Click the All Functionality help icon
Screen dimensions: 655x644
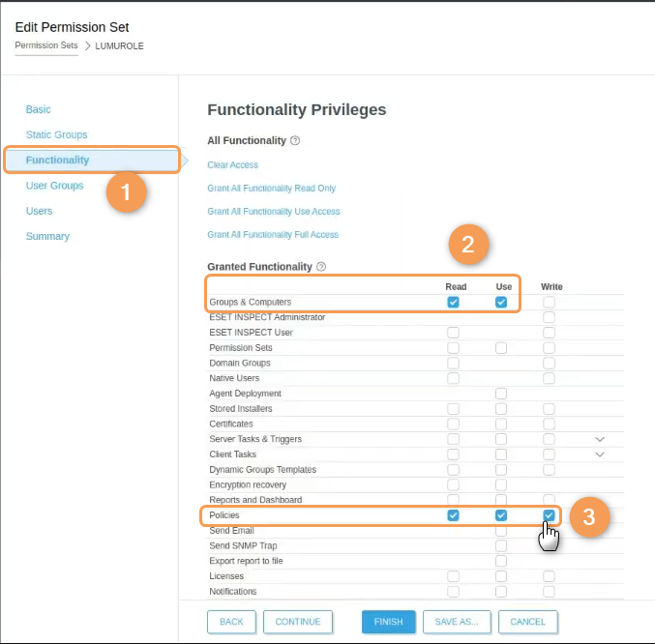coord(295,141)
